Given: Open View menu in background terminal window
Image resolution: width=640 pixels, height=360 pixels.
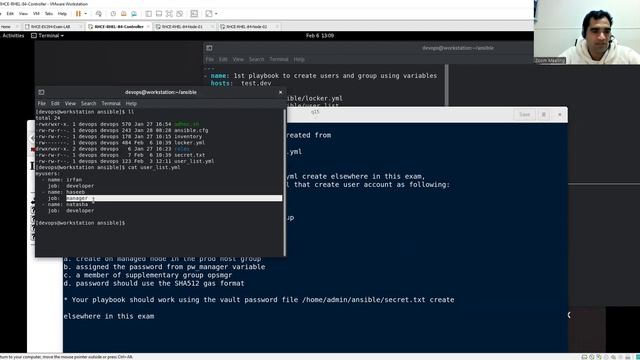Looking at the screenshot, I should pos(238,60).
